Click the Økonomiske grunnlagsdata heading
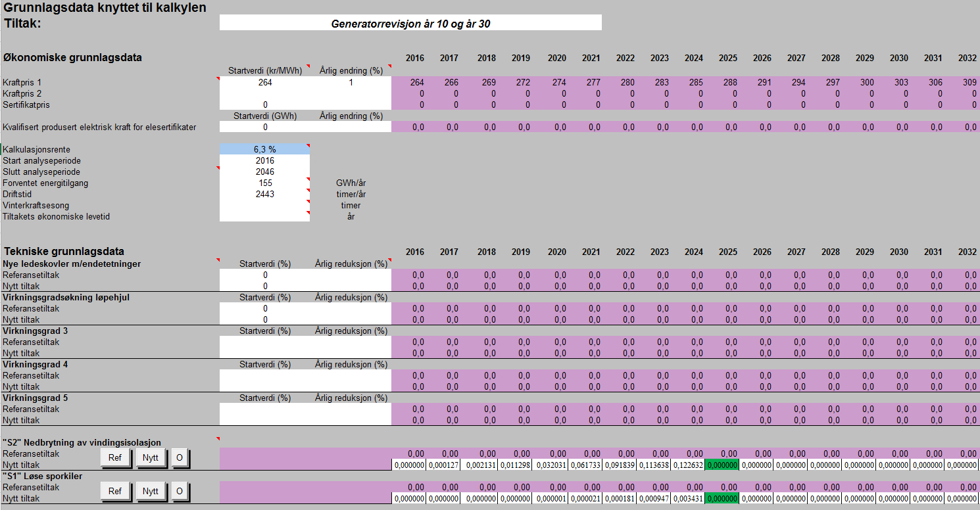The image size is (980, 510). [72, 57]
